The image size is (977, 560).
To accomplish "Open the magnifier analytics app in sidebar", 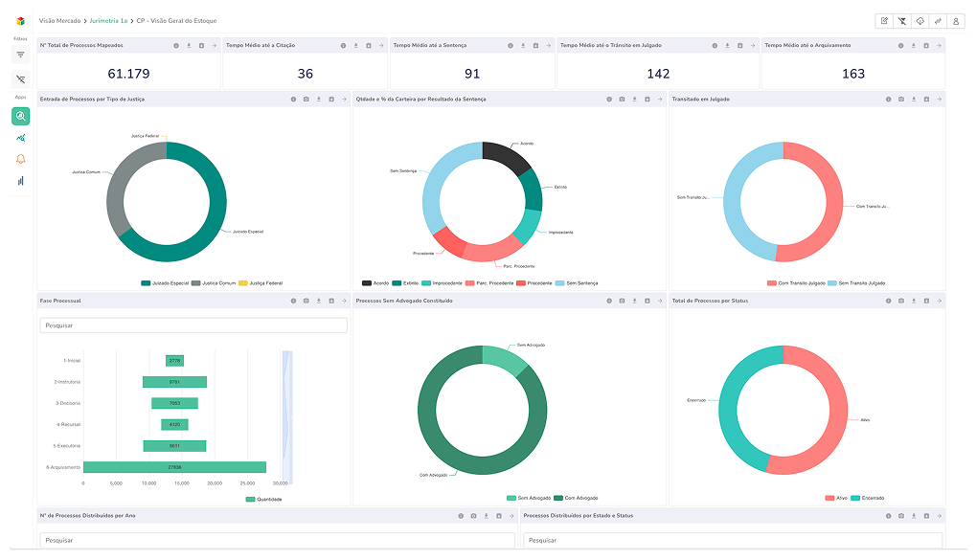I will tap(20, 116).
